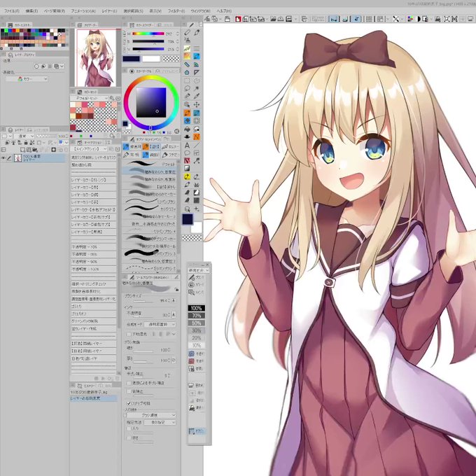Viewport: 476px width, 476px height.
Task: Click the 10% button in the floating palette
Action: coord(197,346)
